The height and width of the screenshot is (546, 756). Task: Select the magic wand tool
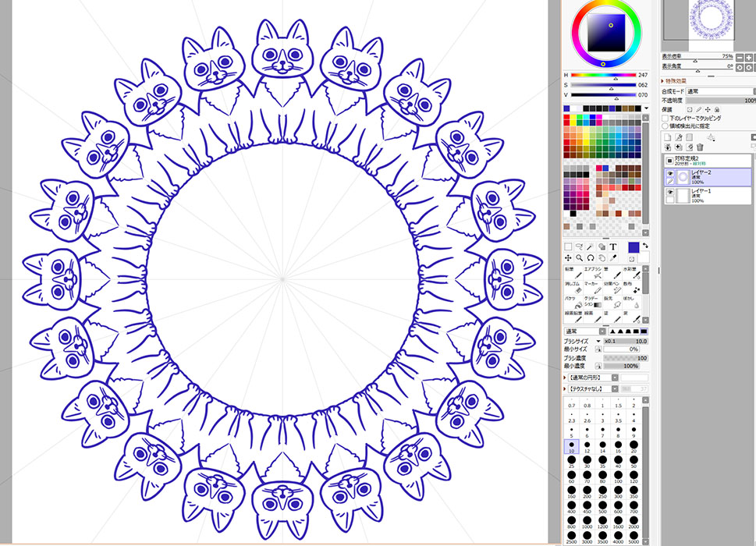click(589, 246)
